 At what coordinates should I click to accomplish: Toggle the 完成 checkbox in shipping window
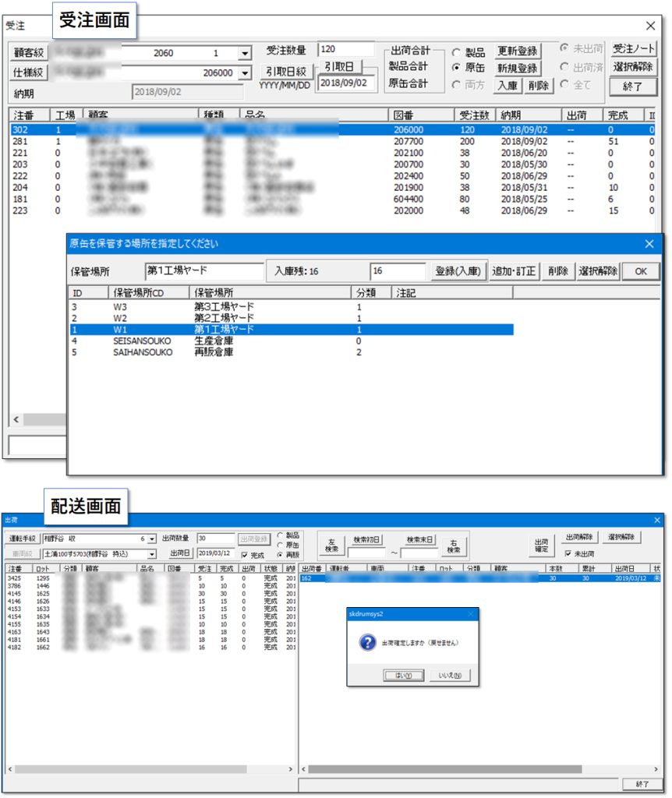tap(246, 555)
